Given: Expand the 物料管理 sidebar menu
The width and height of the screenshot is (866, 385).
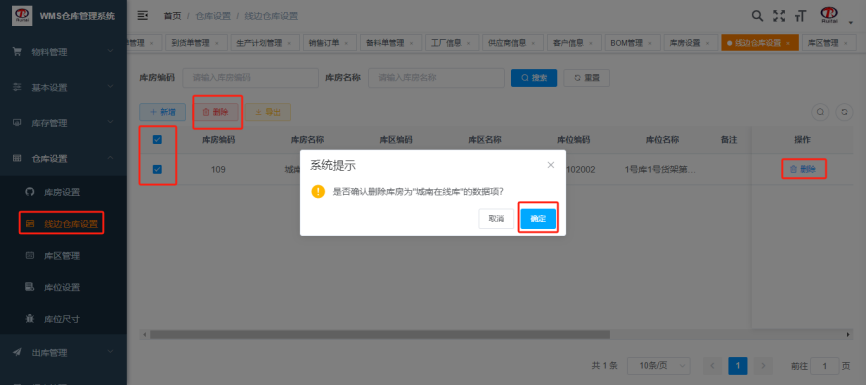Looking at the screenshot, I should point(64,52).
